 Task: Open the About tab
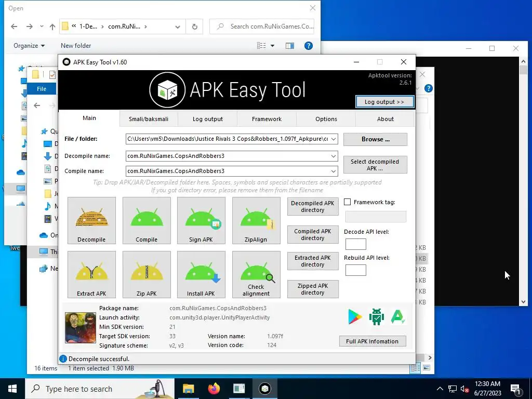coord(385,119)
